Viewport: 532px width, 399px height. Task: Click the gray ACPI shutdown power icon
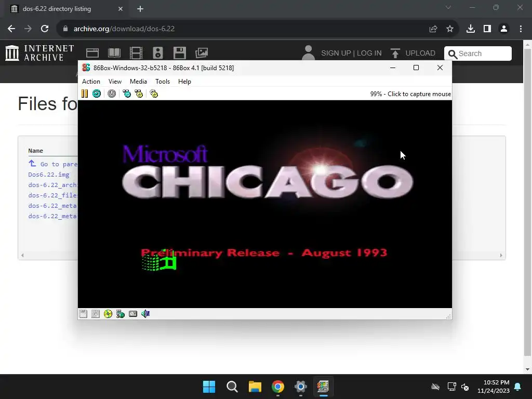click(x=112, y=94)
